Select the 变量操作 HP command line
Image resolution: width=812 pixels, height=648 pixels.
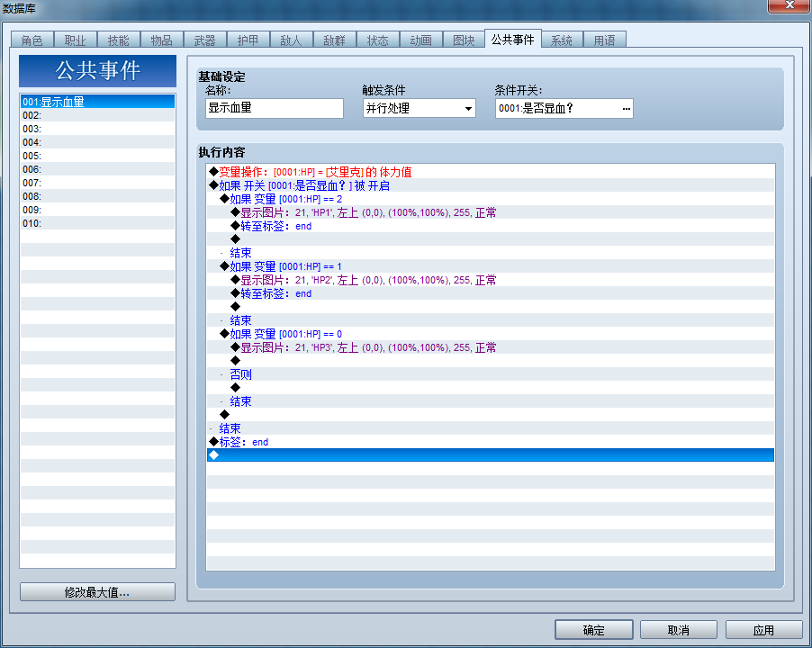491,172
